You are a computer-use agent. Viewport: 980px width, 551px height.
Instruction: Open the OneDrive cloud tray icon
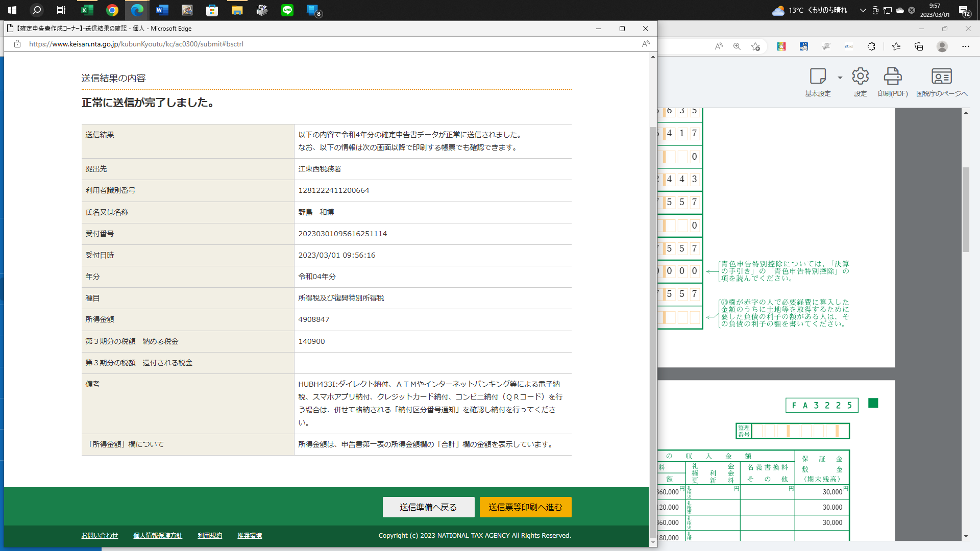tap(900, 10)
